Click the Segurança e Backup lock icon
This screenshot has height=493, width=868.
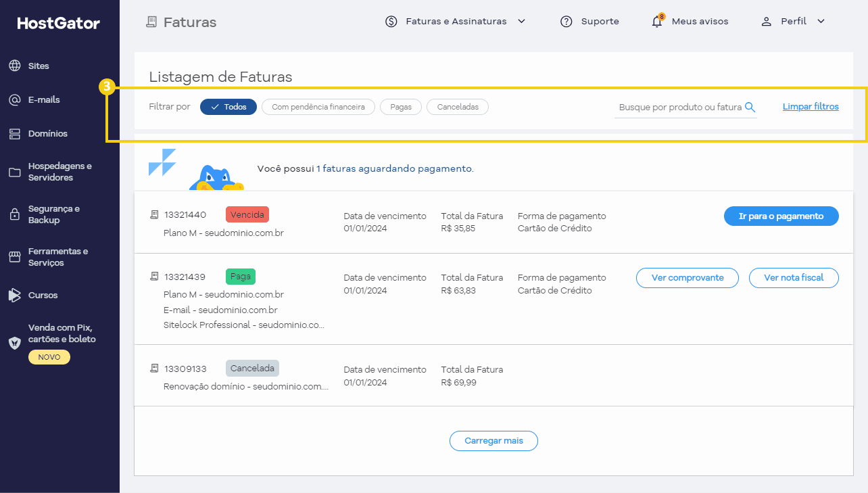(15, 214)
